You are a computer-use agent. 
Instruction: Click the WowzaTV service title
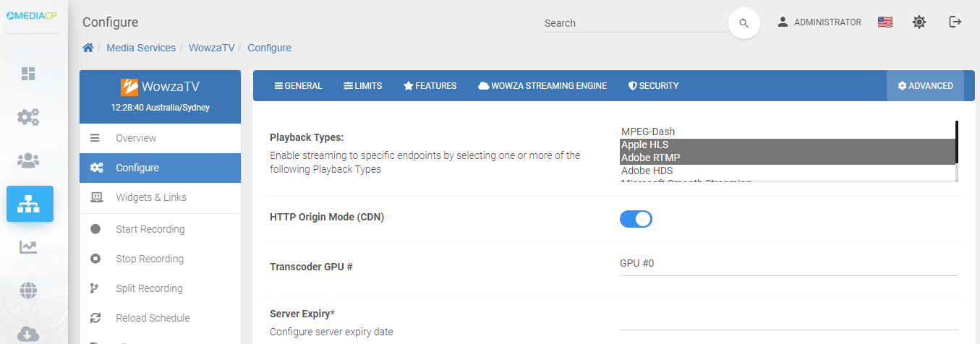(160, 87)
